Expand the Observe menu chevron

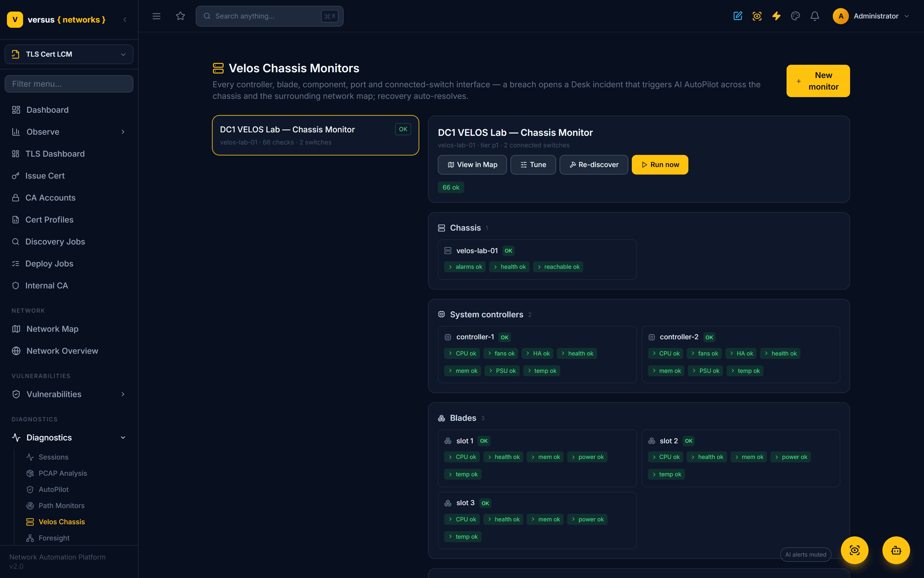[x=123, y=132]
